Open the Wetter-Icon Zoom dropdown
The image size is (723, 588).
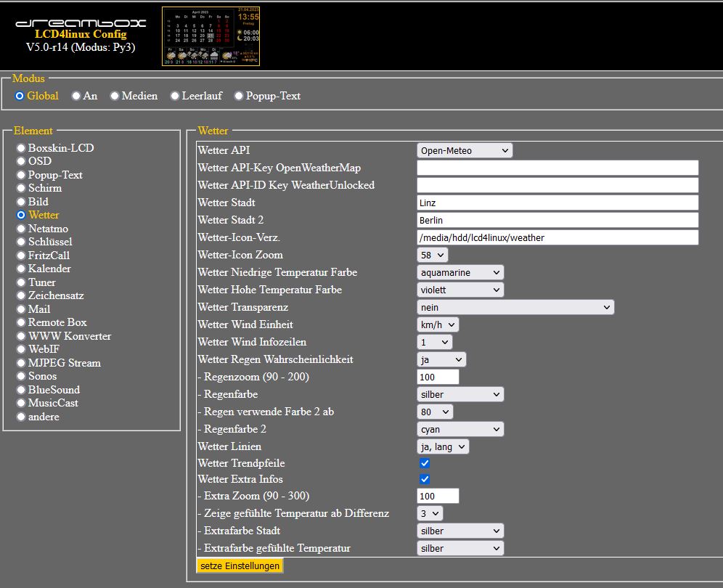433,255
